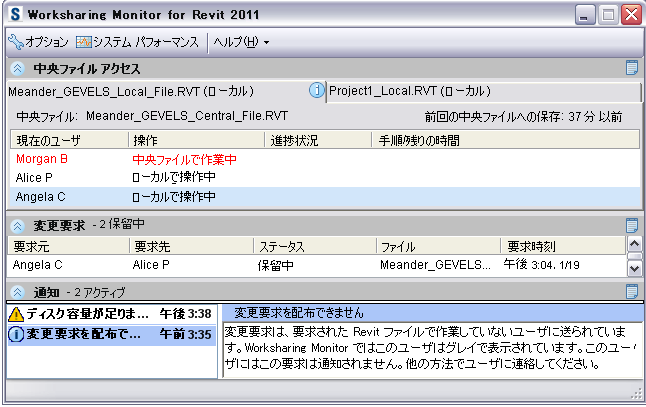646x407 pixels.
Task: Click the Worksharing Monitor title bar app icon
Action: coord(15,14)
